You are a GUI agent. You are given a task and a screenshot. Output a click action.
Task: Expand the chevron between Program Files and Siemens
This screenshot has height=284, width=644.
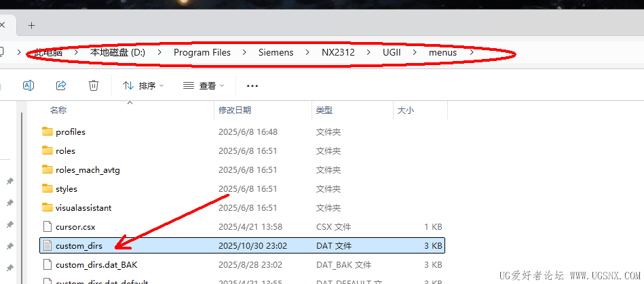244,53
